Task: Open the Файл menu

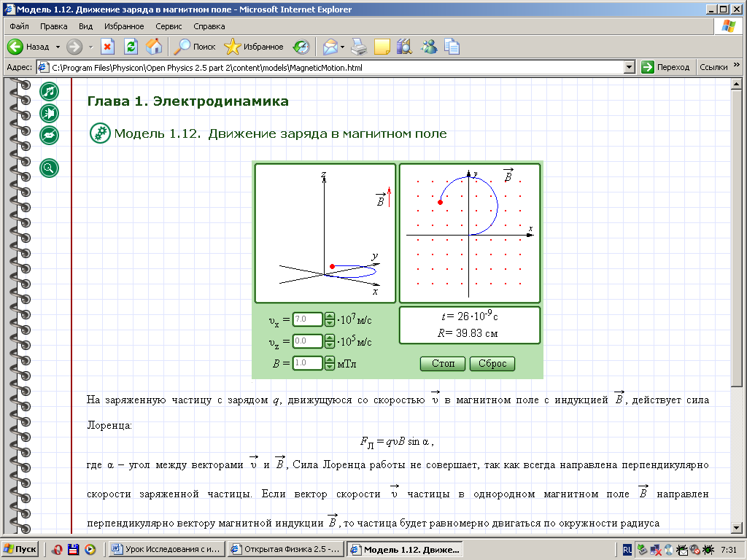Action: [x=19, y=26]
